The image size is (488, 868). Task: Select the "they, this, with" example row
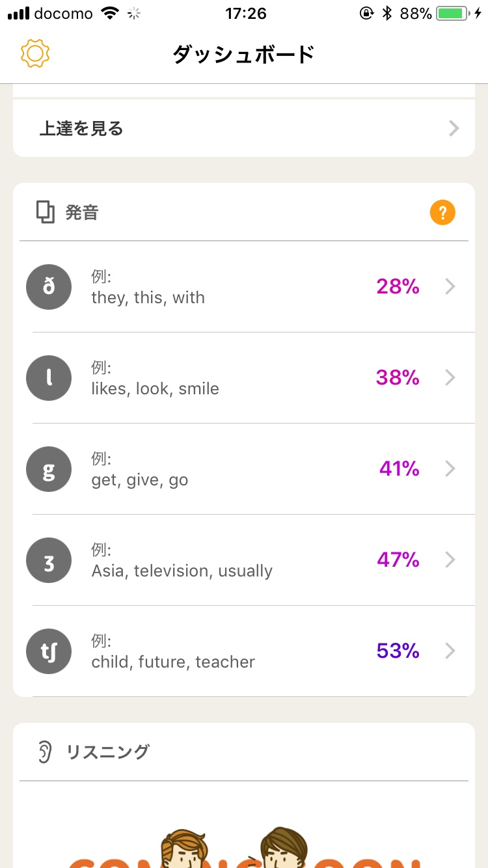click(x=148, y=297)
